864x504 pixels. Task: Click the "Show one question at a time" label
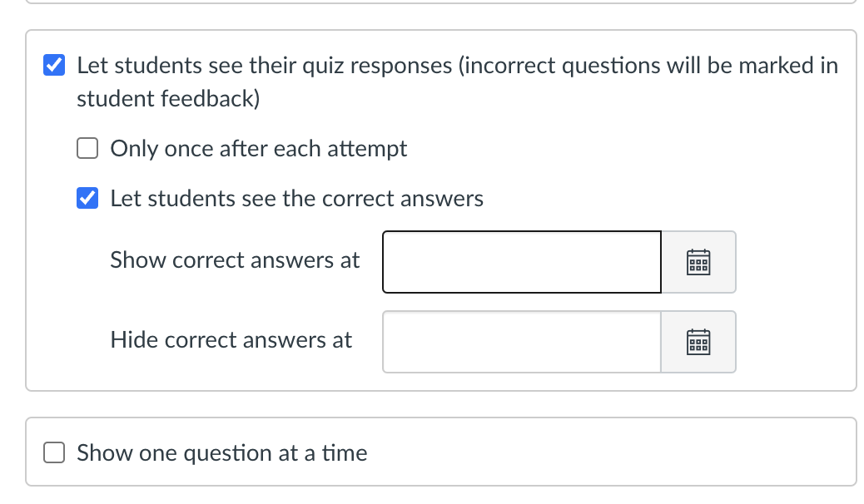(x=221, y=452)
